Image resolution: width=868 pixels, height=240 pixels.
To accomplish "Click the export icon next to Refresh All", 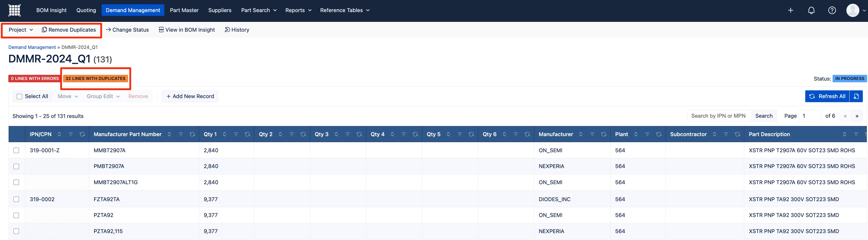I will [x=856, y=96].
